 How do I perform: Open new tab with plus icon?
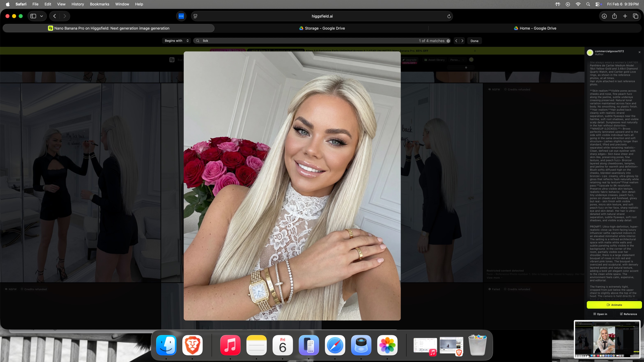tap(625, 16)
